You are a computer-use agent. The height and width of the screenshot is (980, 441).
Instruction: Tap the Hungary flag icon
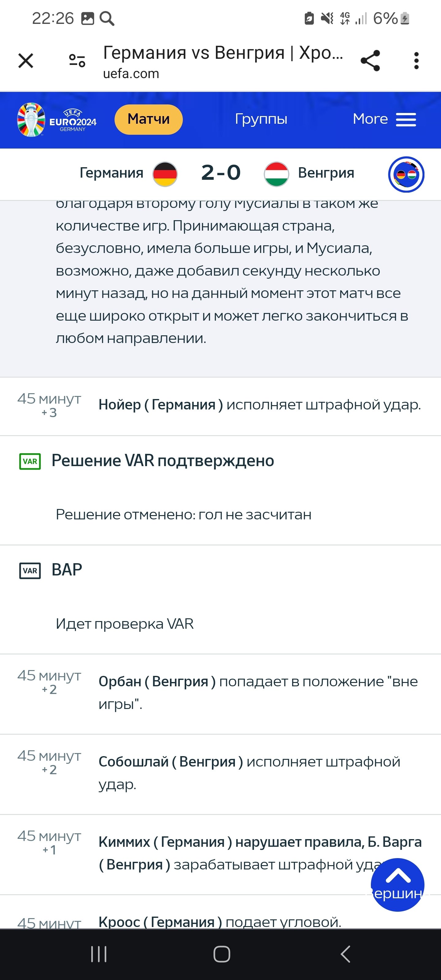[276, 174]
